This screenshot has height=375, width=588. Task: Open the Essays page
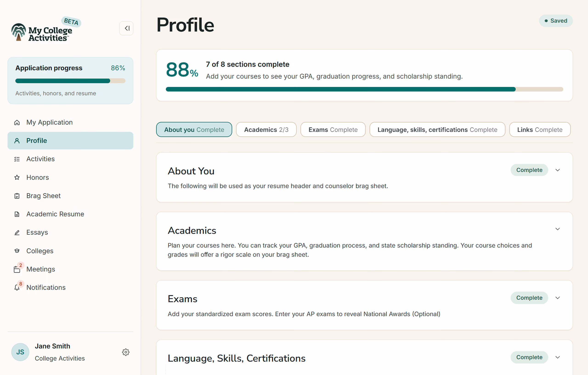pyautogui.click(x=70, y=232)
